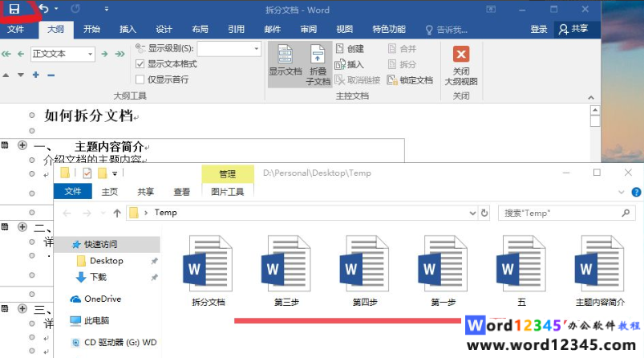Open the 文件 tab in Word
Image resolution: width=644 pixels, height=358 pixels.
pos(15,29)
